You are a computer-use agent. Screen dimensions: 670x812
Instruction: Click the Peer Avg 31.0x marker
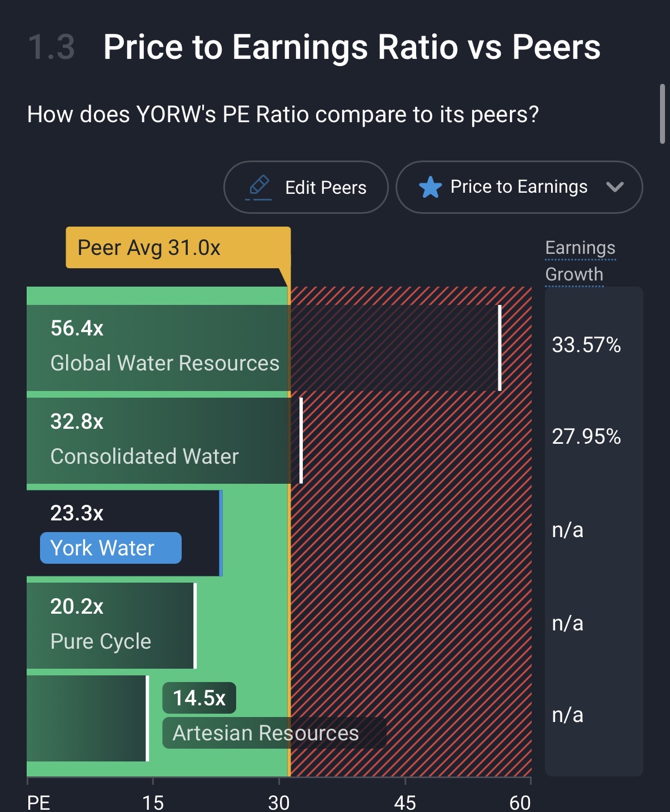click(178, 248)
